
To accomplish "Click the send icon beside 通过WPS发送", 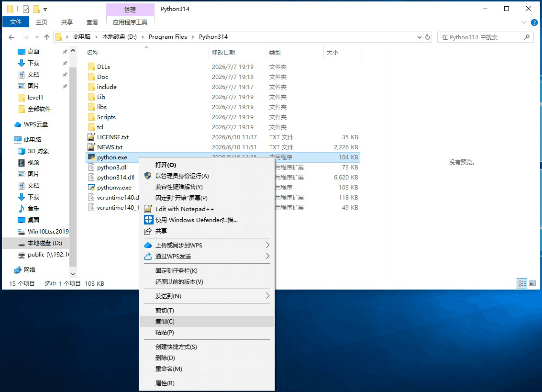I will 148,256.
